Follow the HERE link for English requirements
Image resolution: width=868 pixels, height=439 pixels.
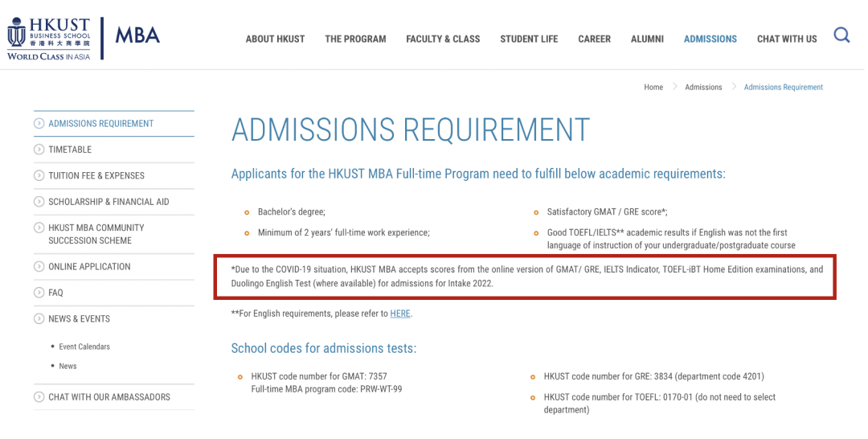tap(400, 314)
